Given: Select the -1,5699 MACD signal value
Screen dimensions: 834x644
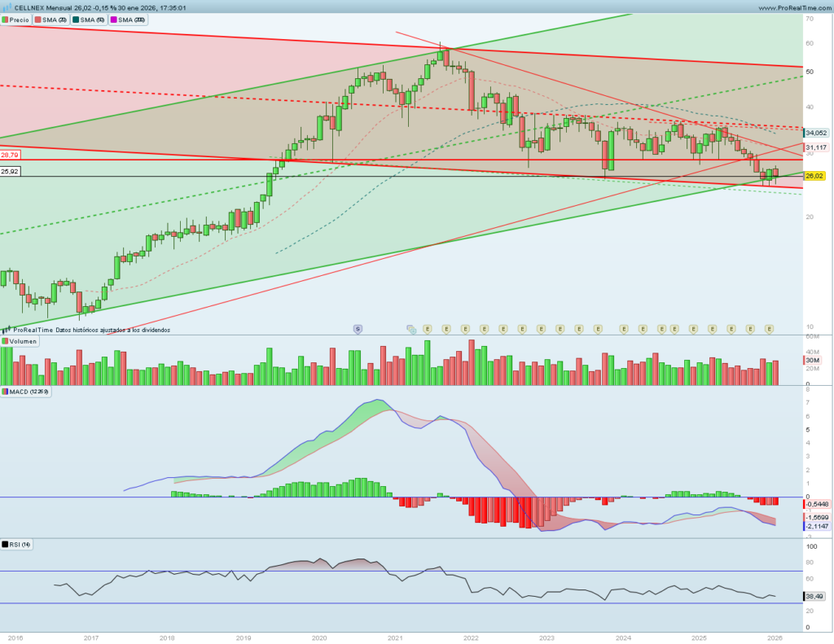Looking at the screenshot, I should click(x=816, y=518).
